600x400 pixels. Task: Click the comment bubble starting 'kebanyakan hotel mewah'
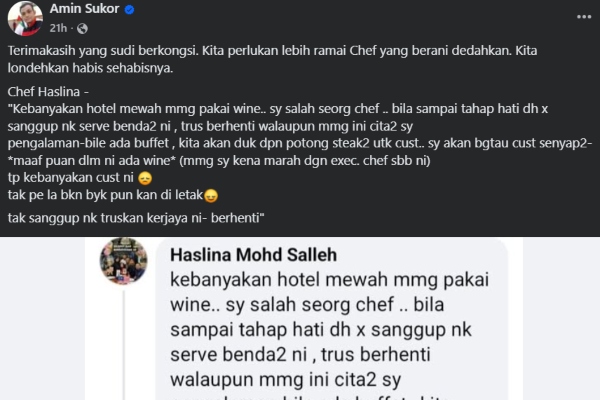(332, 319)
